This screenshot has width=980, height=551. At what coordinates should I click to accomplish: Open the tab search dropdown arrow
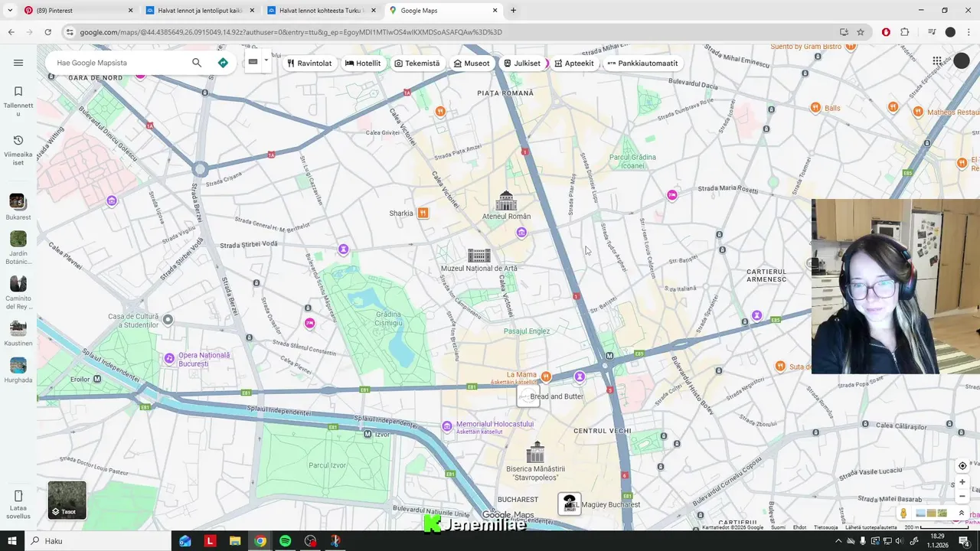coord(9,11)
